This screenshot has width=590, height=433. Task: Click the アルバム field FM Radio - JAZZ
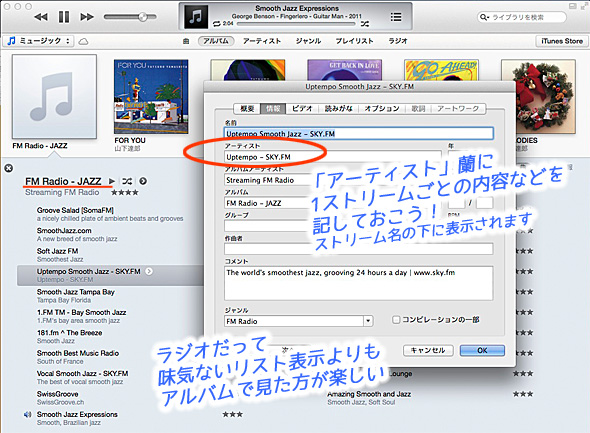coord(333,203)
